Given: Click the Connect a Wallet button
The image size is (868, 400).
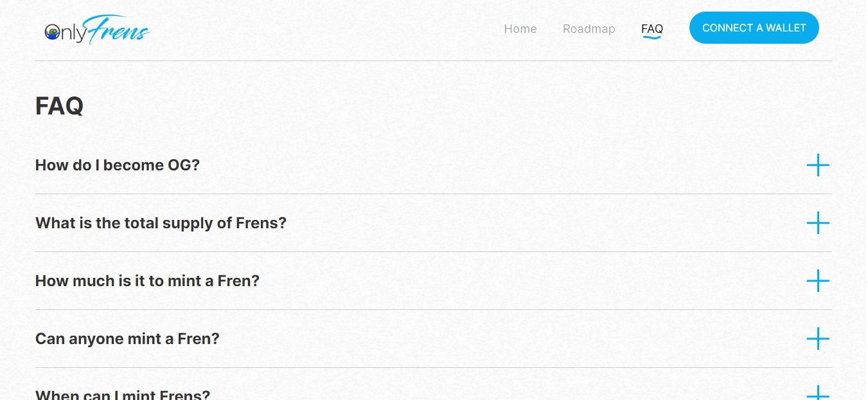Looking at the screenshot, I should coord(754,28).
